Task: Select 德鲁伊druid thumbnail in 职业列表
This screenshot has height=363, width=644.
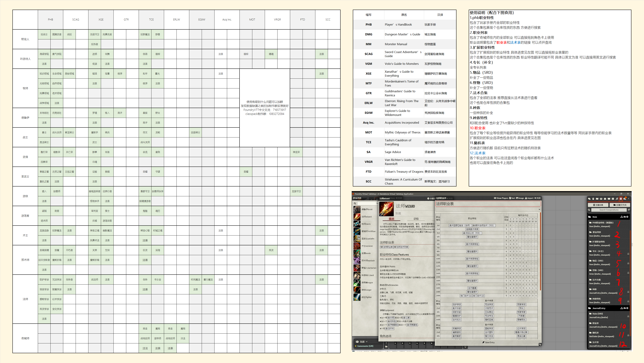Action: click(357, 209)
